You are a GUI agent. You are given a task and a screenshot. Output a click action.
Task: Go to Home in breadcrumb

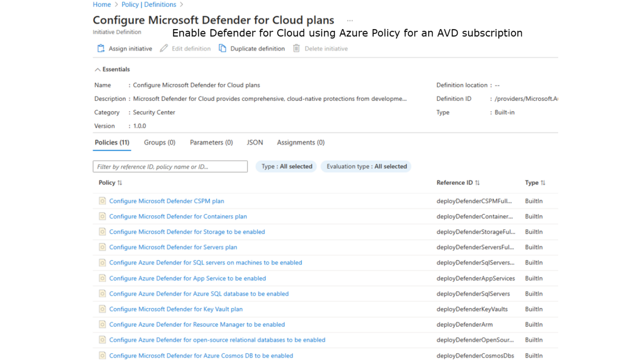(x=102, y=5)
